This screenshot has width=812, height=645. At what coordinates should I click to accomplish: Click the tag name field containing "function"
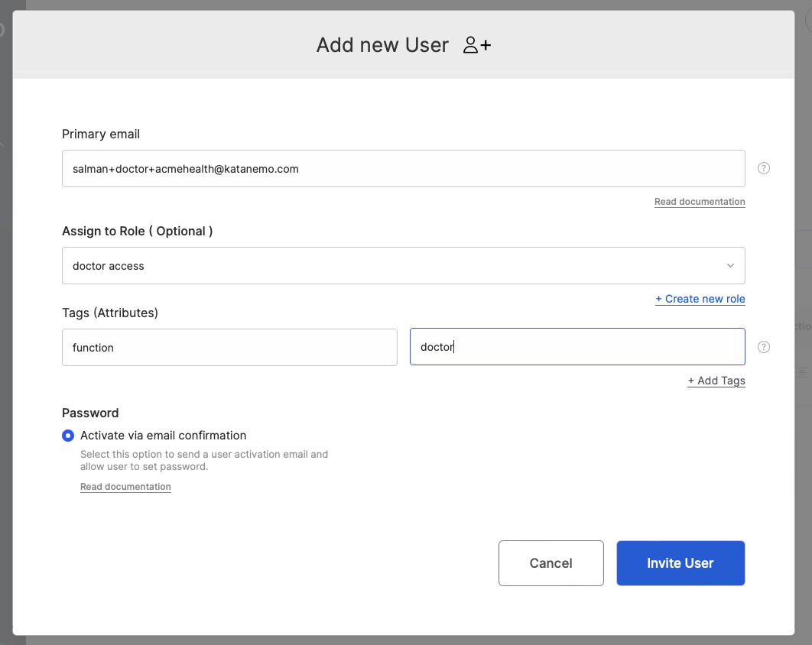(x=229, y=348)
